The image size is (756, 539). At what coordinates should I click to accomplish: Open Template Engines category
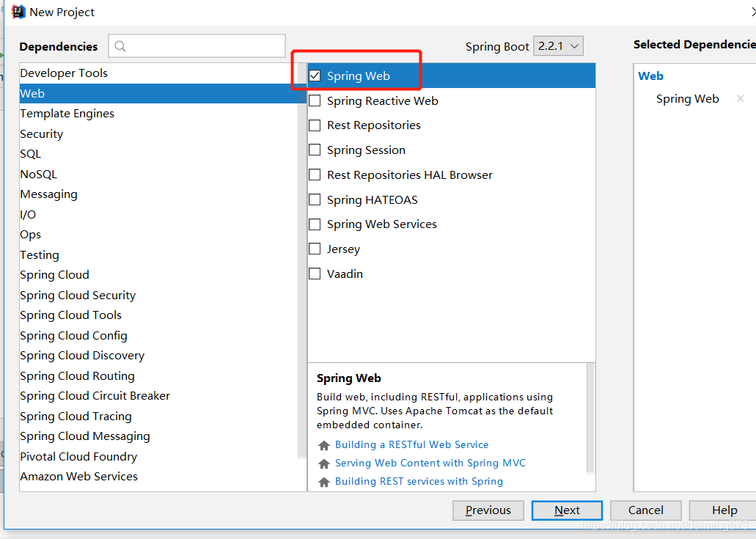click(158, 113)
